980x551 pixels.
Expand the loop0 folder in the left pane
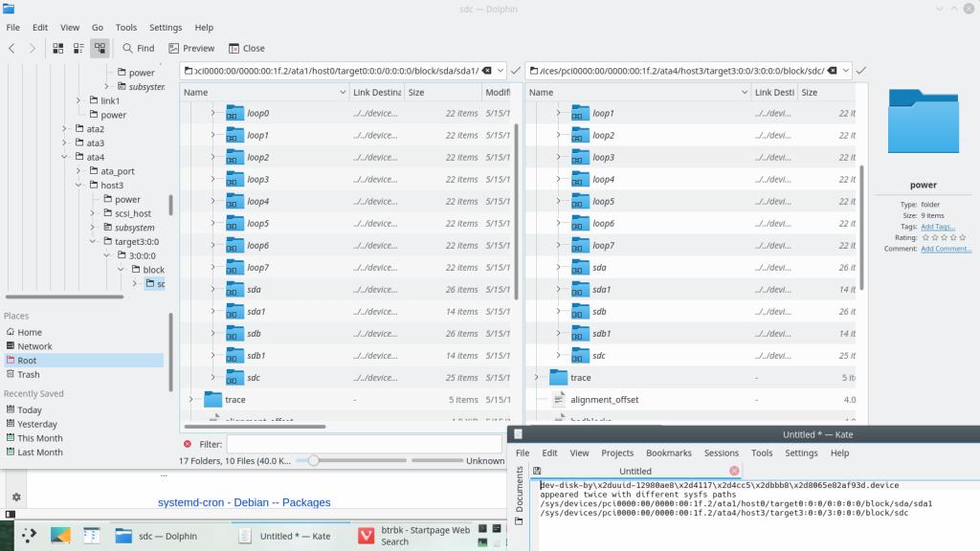click(212, 113)
